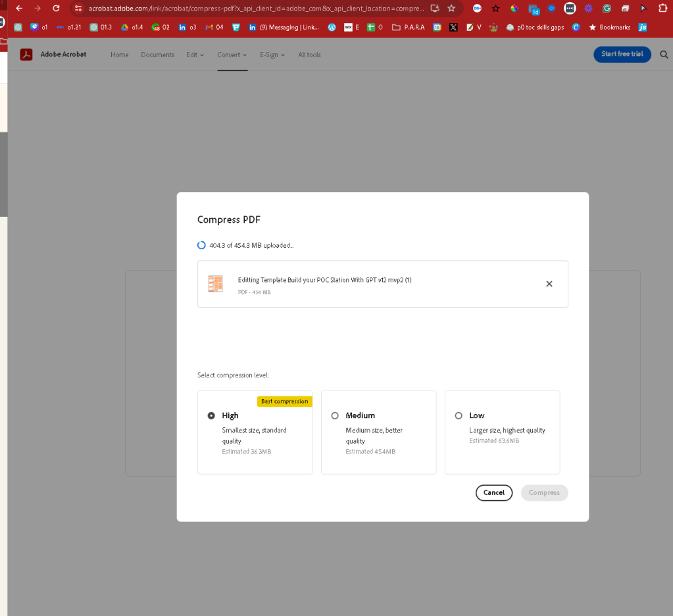Screen dimensions: 673x616
Task: Click the Cancel button in dialog
Action: [493, 492]
